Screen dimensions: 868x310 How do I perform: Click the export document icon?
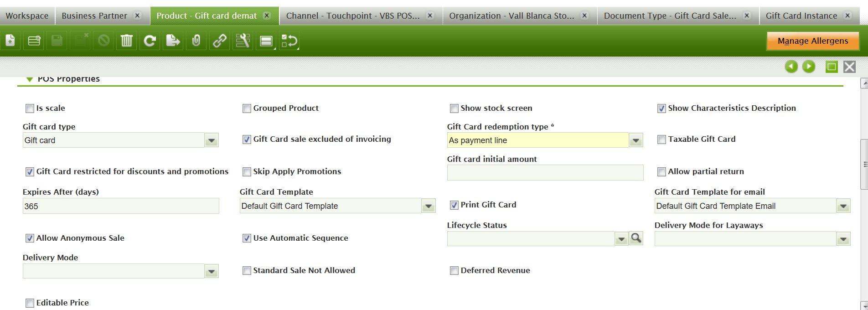pos(173,41)
